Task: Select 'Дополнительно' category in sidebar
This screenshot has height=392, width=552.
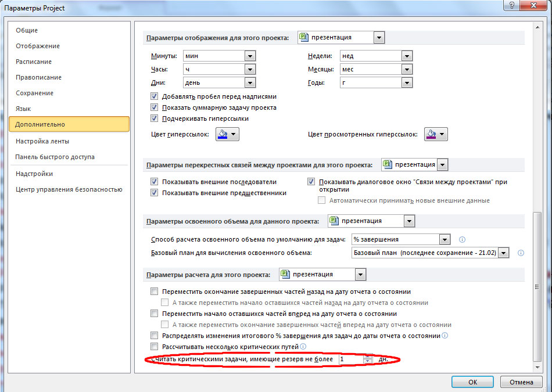Action: point(69,124)
